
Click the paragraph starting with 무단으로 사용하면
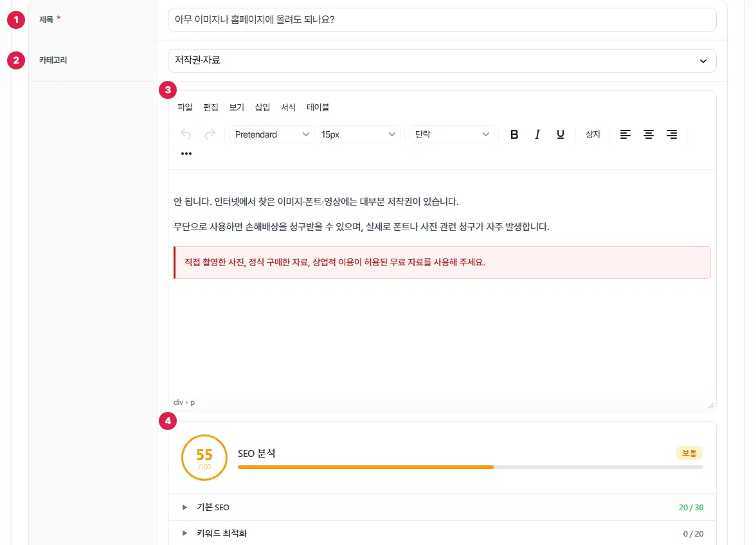(x=361, y=226)
